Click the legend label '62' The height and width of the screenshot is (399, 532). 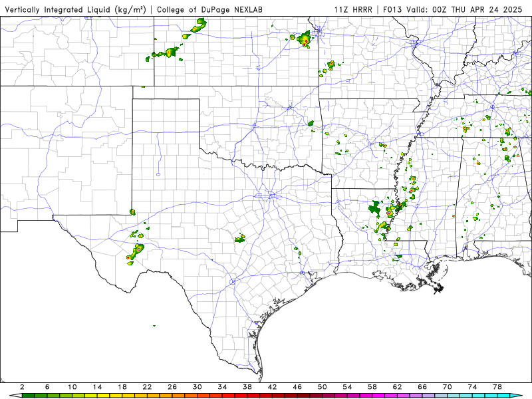coord(398,387)
